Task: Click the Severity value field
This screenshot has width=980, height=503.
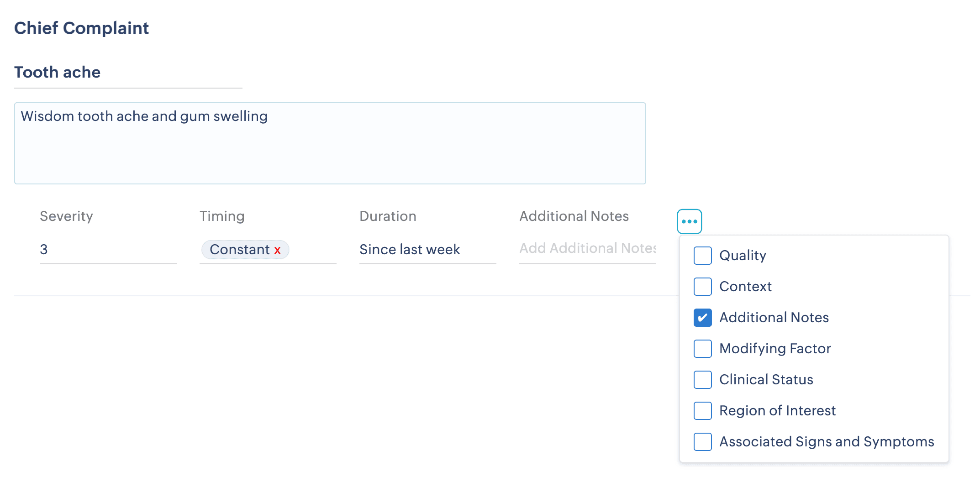Action: [108, 250]
